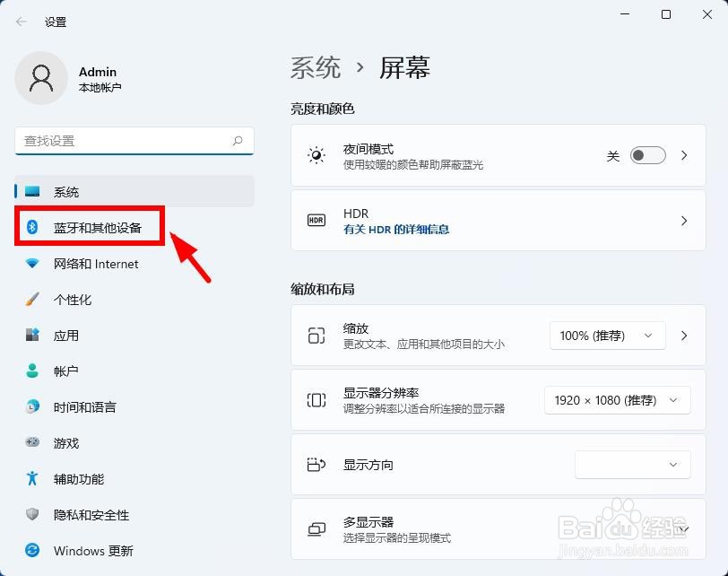Viewport: 728px width, 576px height.
Task: Click the Wi-Fi network icon in sidebar
Action: pyautogui.click(x=32, y=264)
